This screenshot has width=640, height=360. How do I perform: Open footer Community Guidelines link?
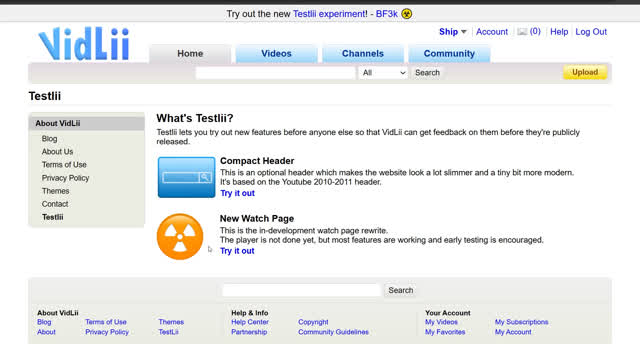333,332
